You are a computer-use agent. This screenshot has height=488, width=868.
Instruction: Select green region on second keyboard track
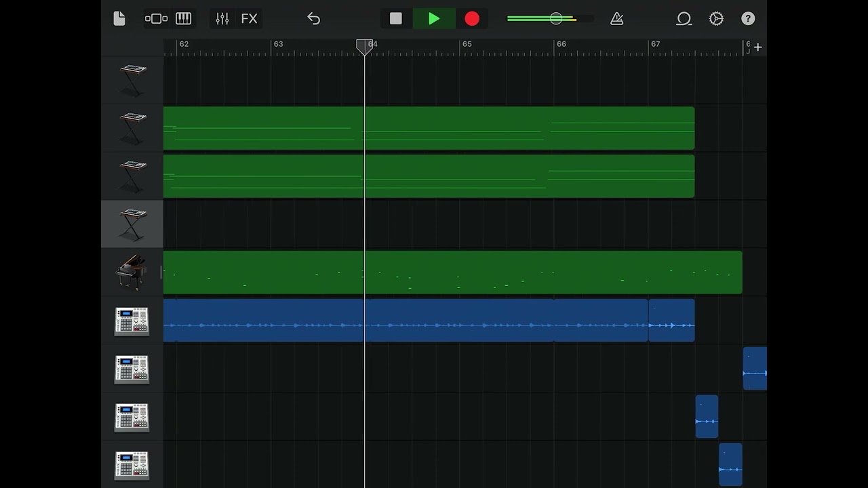429,128
